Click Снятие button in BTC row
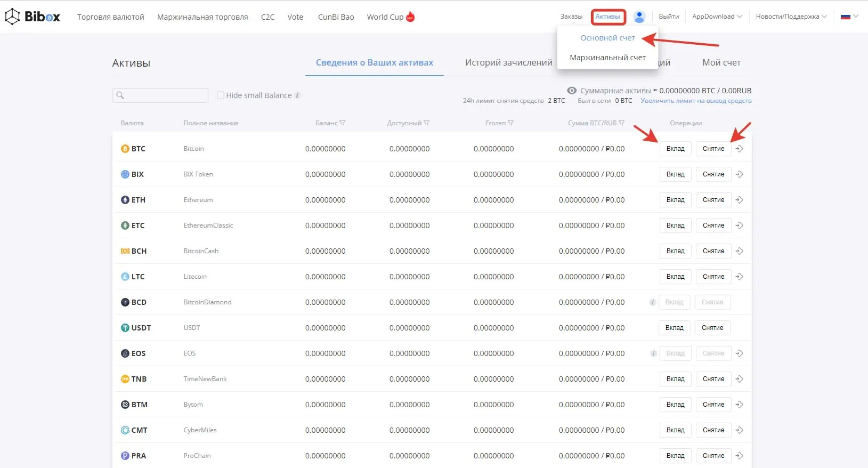 pos(713,149)
